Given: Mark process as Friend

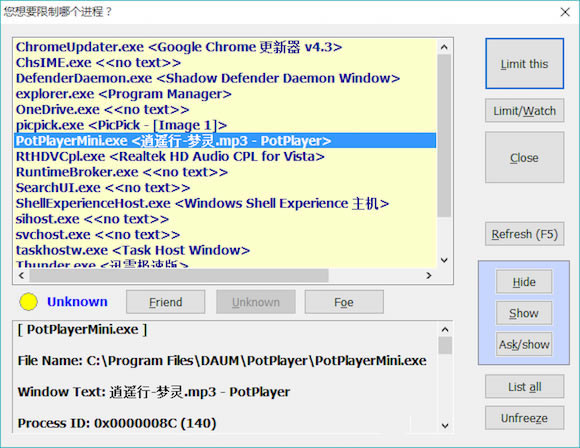Looking at the screenshot, I should click(x=165, y=302).
